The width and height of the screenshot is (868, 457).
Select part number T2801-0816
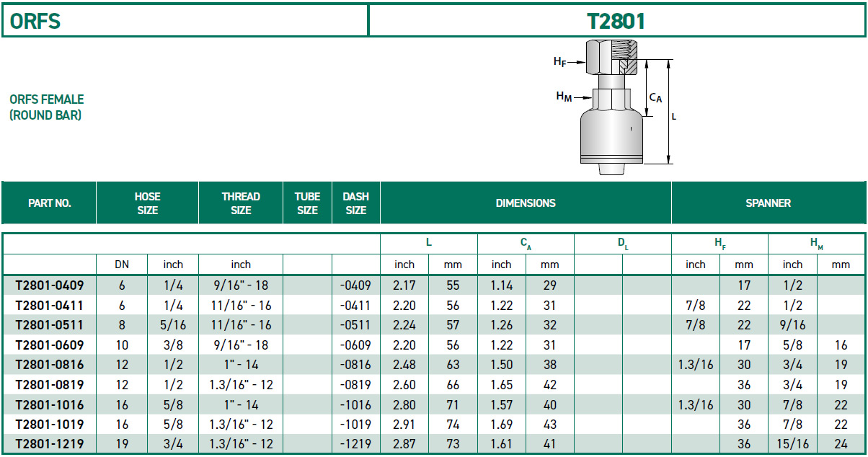[49, 365]
